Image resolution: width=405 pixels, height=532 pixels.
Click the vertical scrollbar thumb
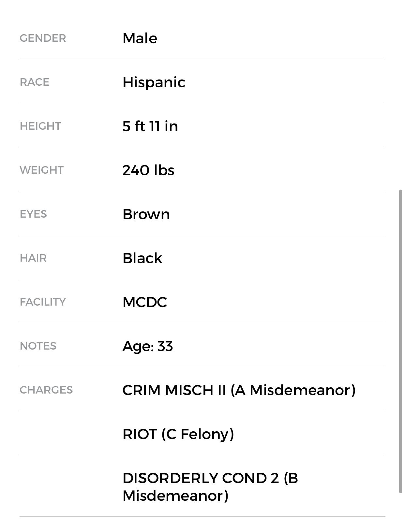(400, 341)
